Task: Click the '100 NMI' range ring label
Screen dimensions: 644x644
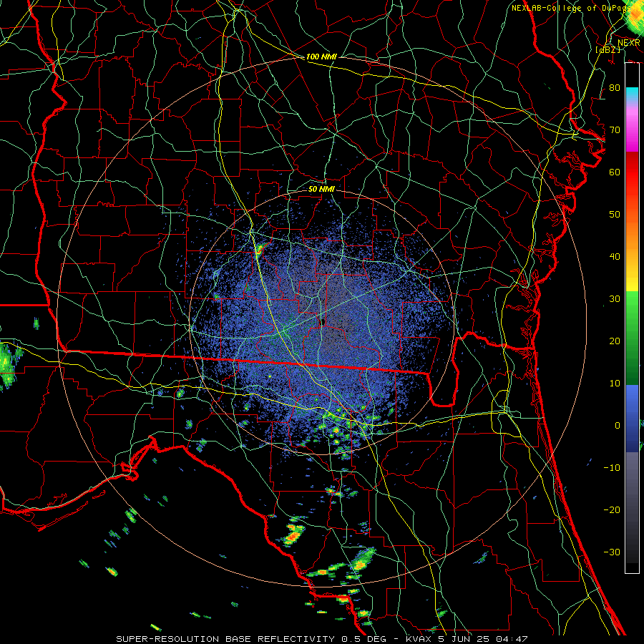Action: click(x=321, y=57)
